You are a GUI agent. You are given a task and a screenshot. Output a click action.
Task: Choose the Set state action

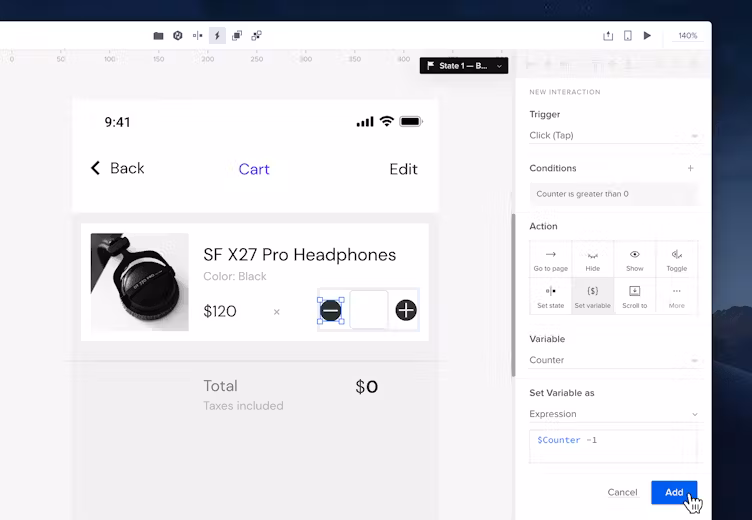(551, 296)
